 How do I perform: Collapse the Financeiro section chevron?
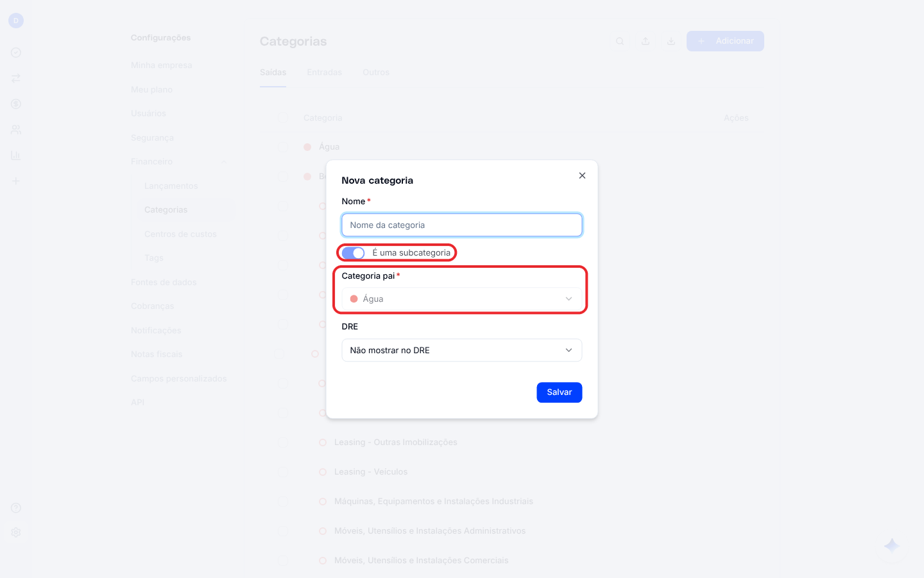coord(224,162)
